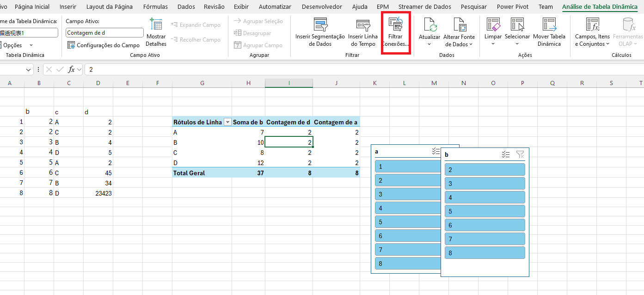Toggle multi-select on slicer a
This screenshot has width=644, height=295.
pyautogui.click(x=435, y=151)
